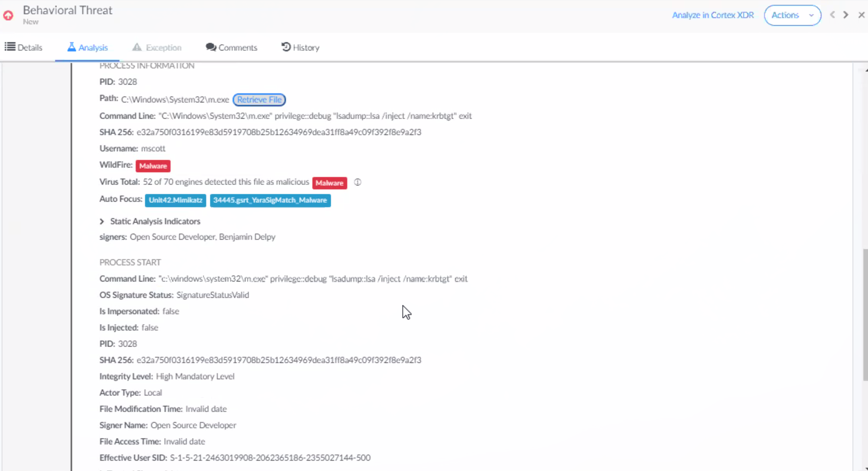Click the Analysis flask icon
868x471 pixels.
click(72, 47)
